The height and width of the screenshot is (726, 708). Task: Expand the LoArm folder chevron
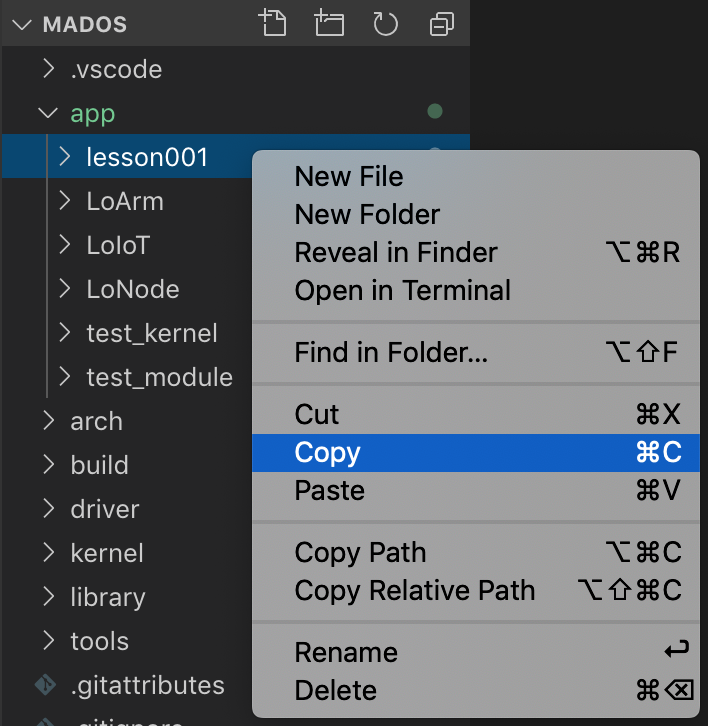(65, 201)
